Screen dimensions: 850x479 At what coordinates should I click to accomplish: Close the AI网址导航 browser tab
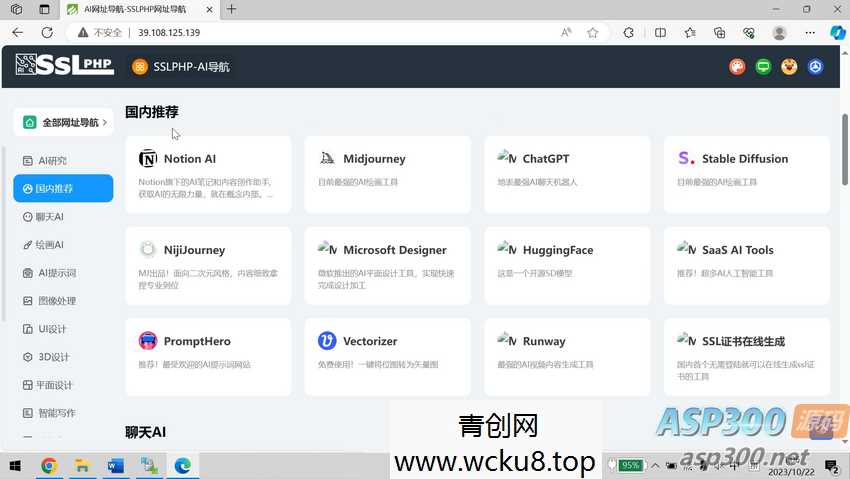[210, 9]
